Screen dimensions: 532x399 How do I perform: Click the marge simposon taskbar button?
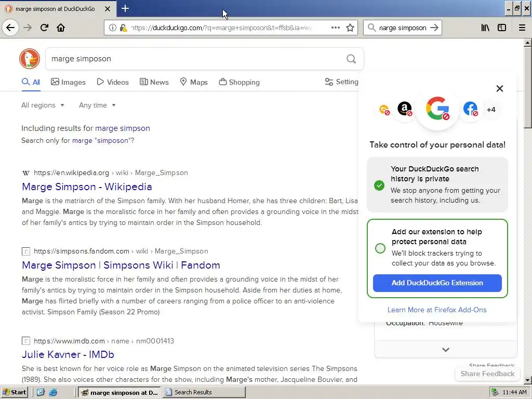click(120, 392)
